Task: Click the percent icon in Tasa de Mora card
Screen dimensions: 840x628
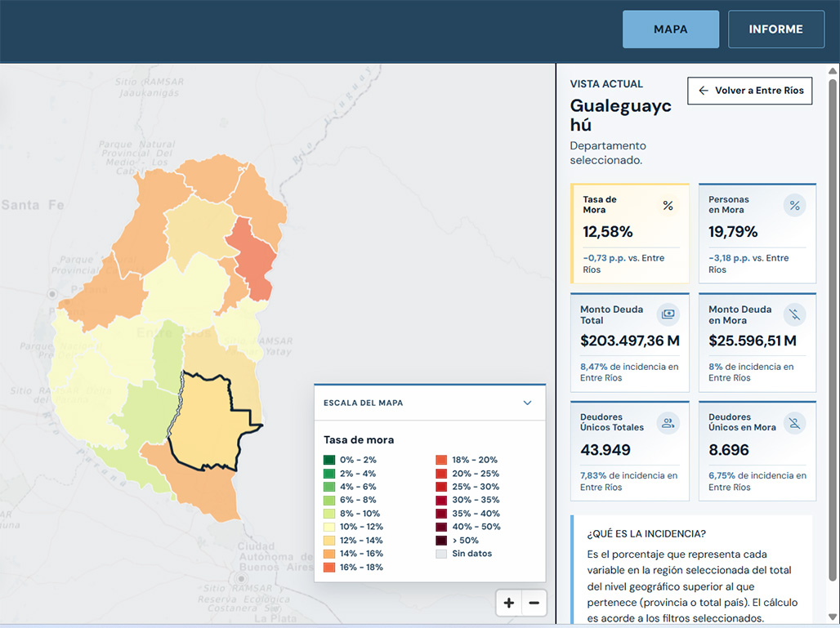Action: [668, 206]
